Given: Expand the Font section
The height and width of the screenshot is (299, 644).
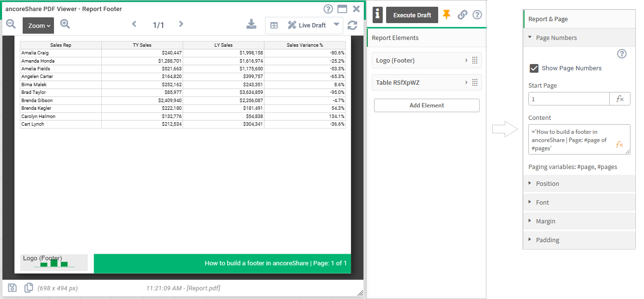Looking at the screenshot, I should coord(579,203).
